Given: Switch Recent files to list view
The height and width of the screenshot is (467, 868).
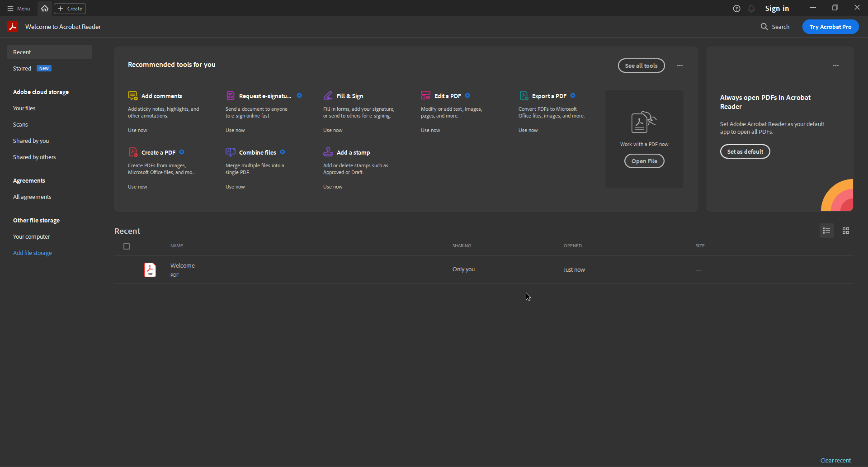Looking at the screenshot, I should click(826, 231).
